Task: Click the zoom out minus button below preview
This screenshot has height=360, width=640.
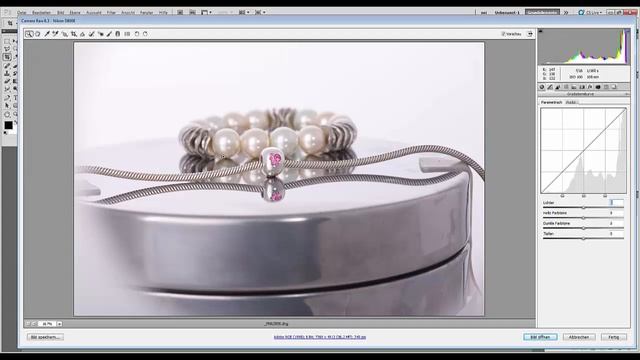Action: pyautogui.click(x=28, y=324)
